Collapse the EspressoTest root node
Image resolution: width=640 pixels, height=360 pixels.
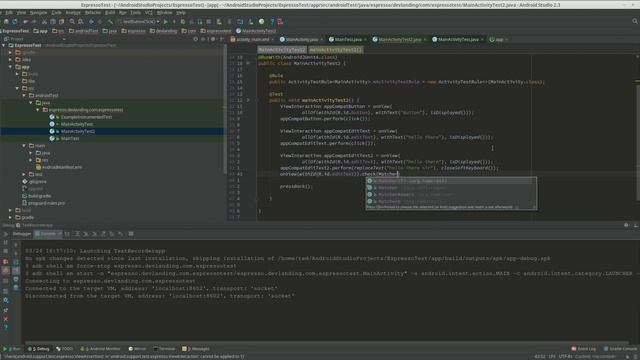click(4, 45)
